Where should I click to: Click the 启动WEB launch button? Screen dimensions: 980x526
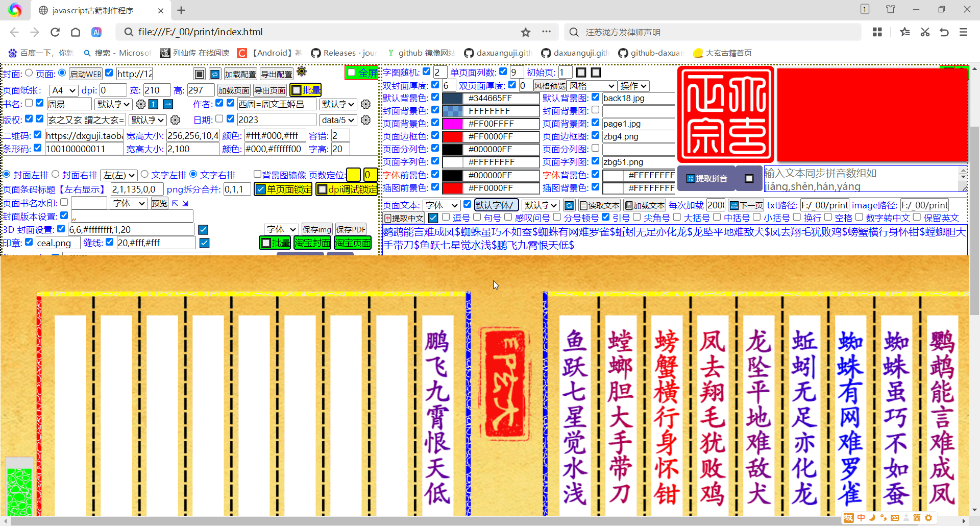(x=86, y=74)
